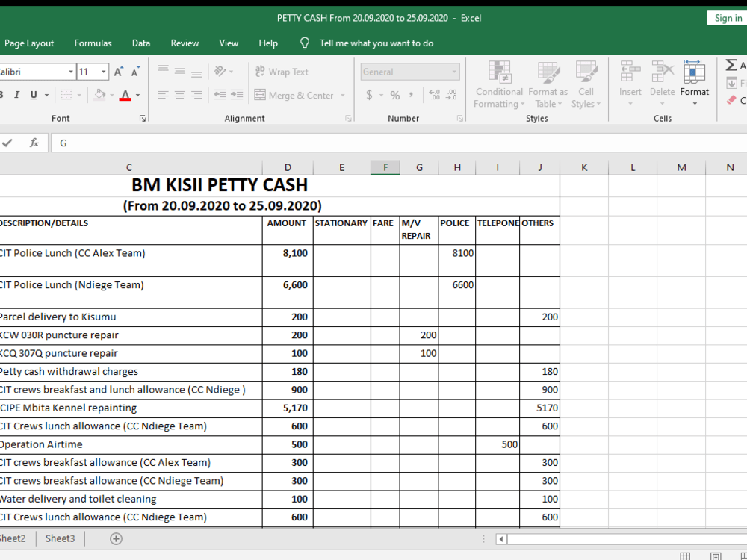
Task: Click the Italic formatting icon
Action: [x=16, y=95]
